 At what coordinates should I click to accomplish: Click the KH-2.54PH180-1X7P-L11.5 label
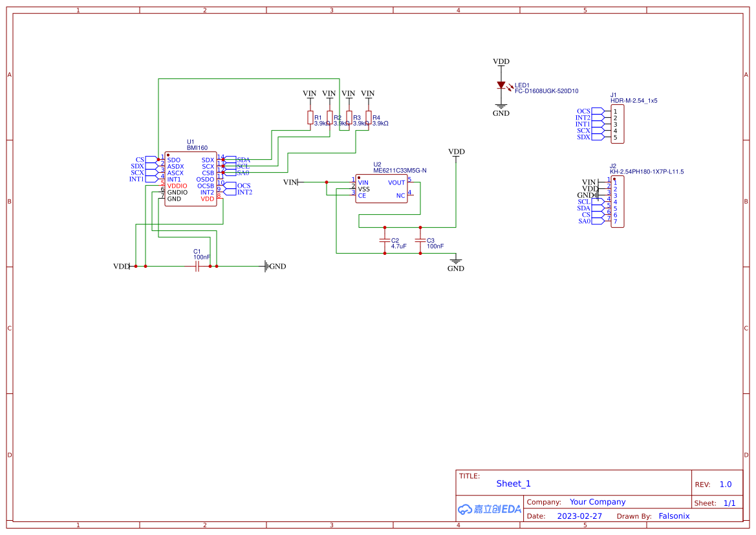(x=647, y=171)
